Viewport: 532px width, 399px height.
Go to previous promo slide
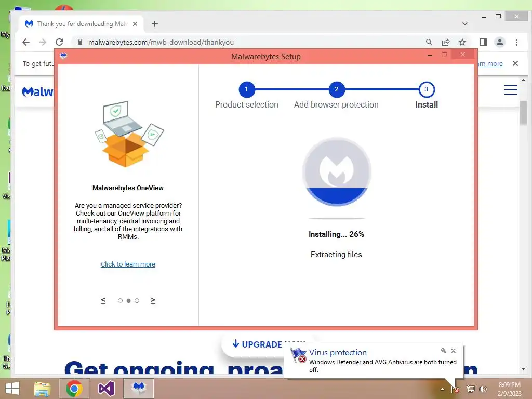[103, 300]
